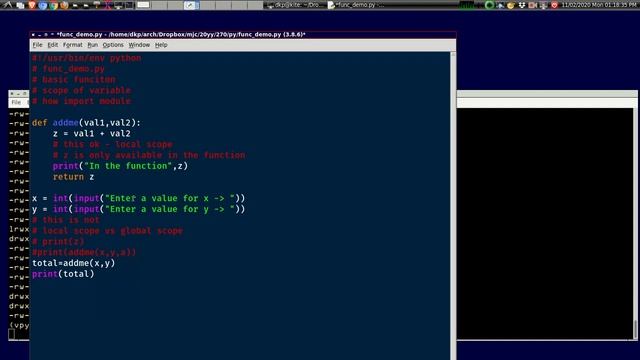
Task: Click the '# scope of variable' comment
Action: coord(81,90)
